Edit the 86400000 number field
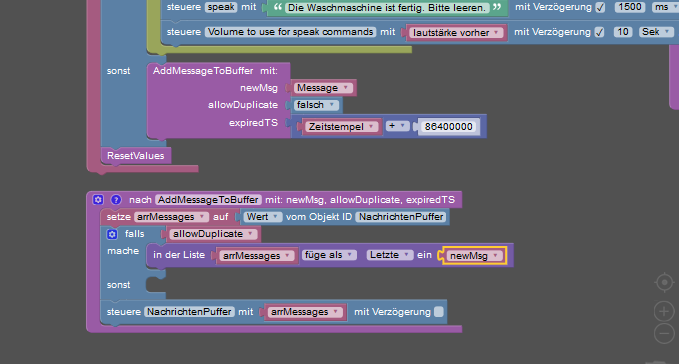Viewport: 679px width, 364px height. point(449,127)
